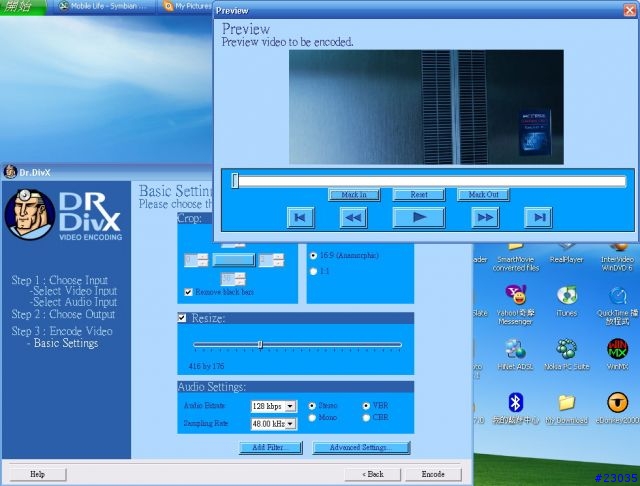Open Nokia PC Suite desktop icon
The image size is (640, 486).
[567, 354]
